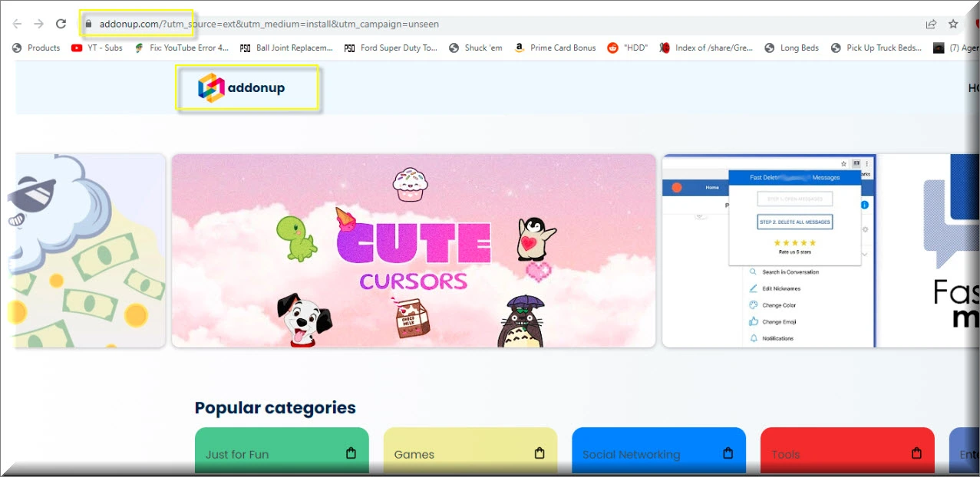Open the Shuck 'em bookmark
This screenshot has height=477, width=980.
click(x=476, y=48)
